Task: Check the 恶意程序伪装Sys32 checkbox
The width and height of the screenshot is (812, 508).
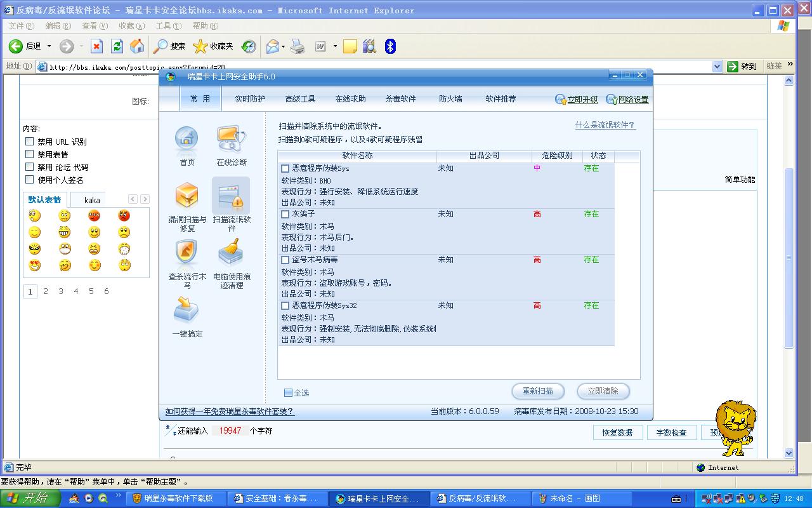Action: 285,306
